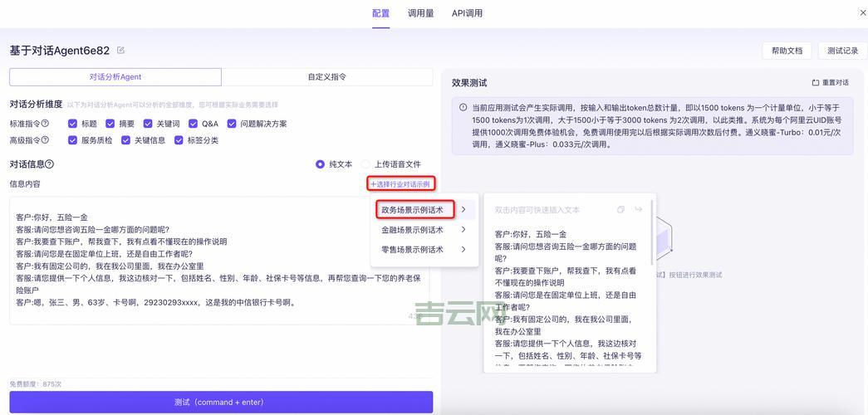Click 重置对话 to reset the conversation

coord(831,83)
